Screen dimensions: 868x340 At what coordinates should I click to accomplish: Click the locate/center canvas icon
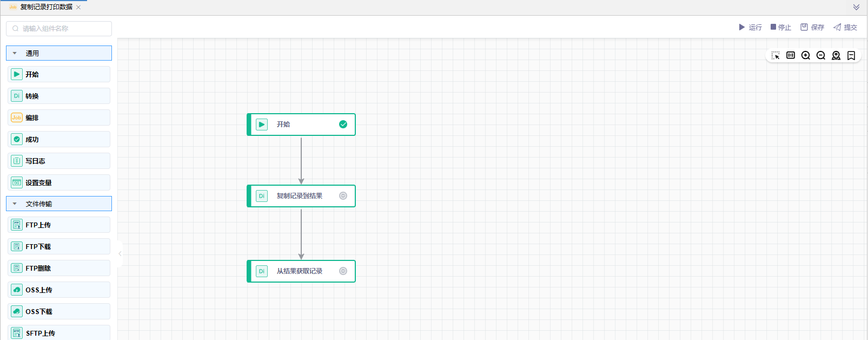point(836,55)
